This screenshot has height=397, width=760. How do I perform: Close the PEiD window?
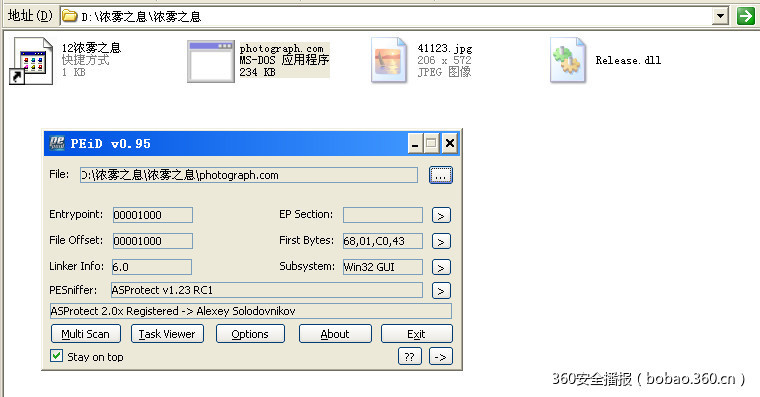point(450,143)
